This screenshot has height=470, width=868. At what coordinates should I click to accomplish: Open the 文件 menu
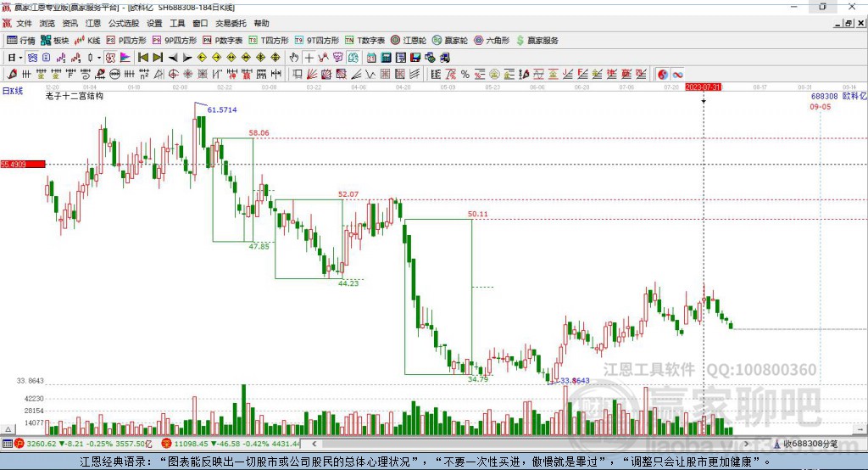[x=25, y=23]
